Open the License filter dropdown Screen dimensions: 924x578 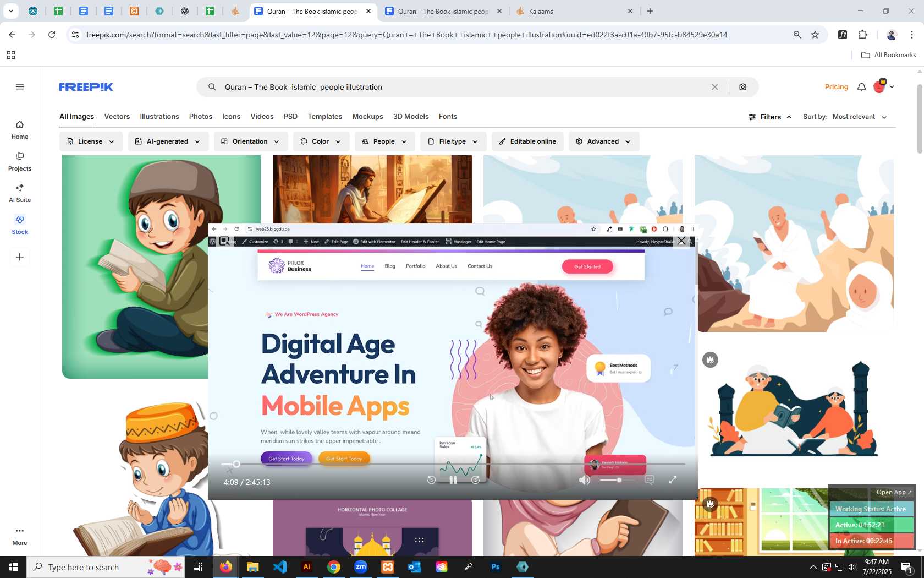91,141
